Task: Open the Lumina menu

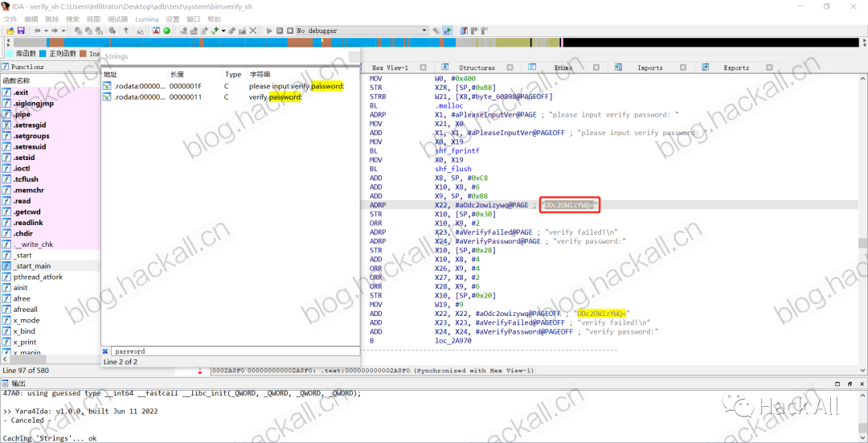Action: [x=147, y=19]
